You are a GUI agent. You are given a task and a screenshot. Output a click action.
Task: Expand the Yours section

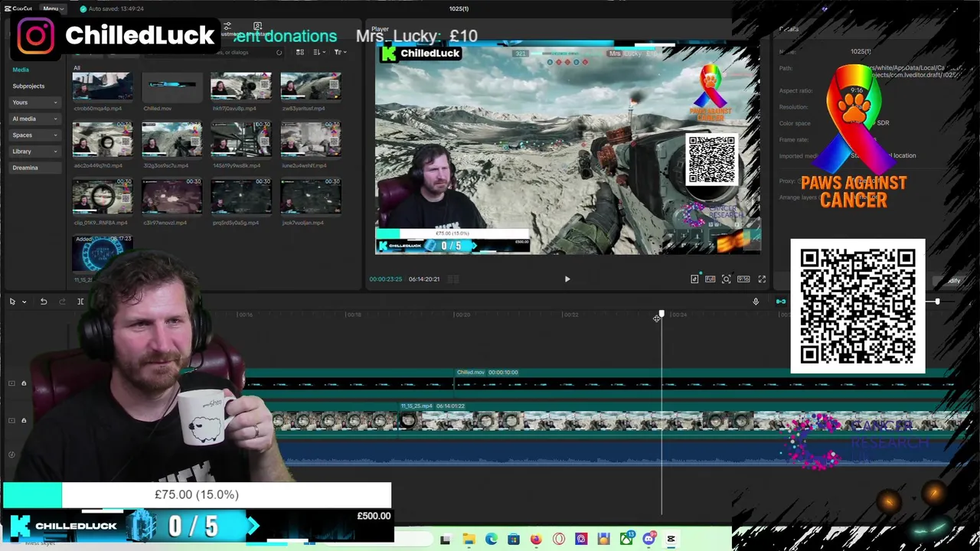pyautogui.click(x=34, y=103)
